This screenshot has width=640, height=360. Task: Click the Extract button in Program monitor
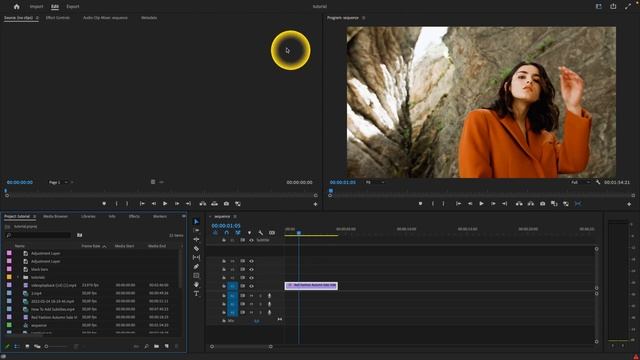531,203
